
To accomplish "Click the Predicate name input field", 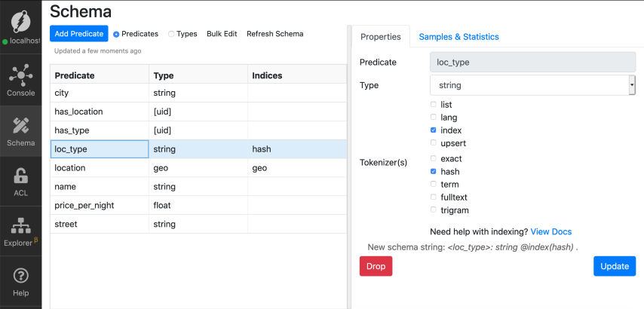I will point(532,63).
